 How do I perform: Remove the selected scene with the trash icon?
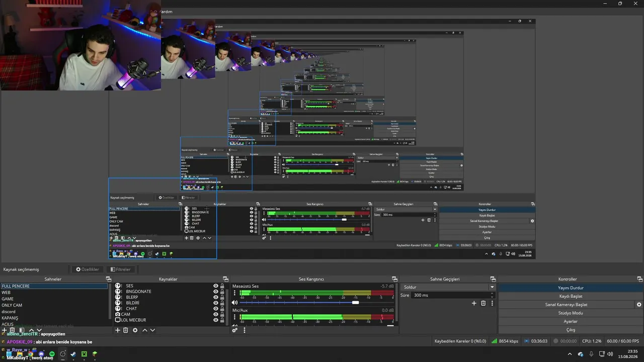[x=13, y=330]
